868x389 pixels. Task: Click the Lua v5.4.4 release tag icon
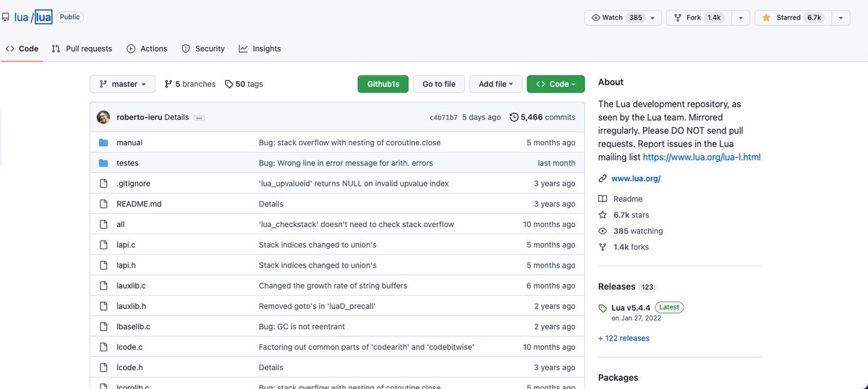(603, 308)
